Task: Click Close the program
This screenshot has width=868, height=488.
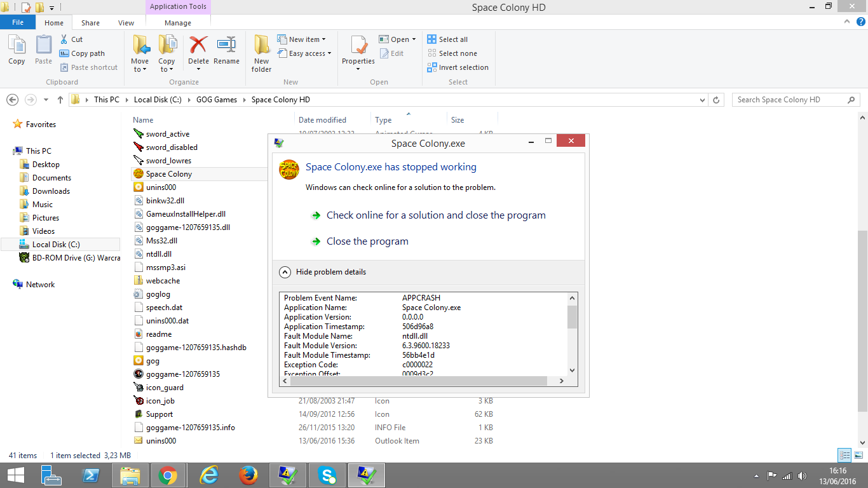Action: (367, 241)
